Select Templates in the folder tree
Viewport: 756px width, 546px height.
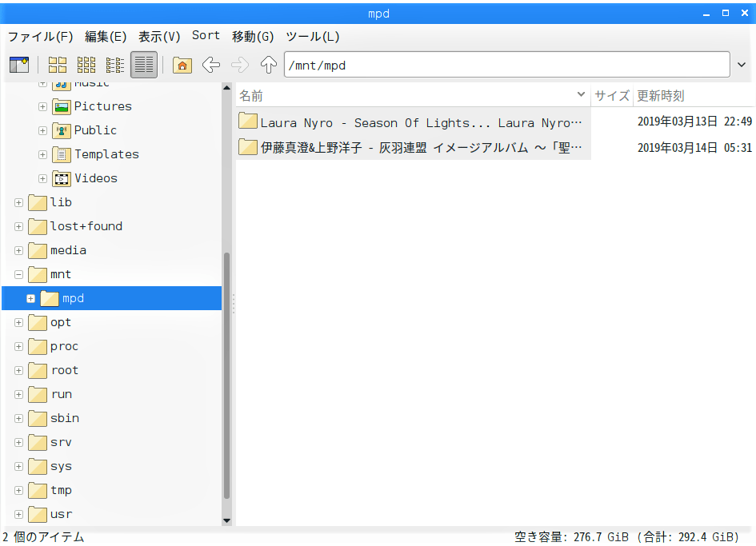coord(106,154)
